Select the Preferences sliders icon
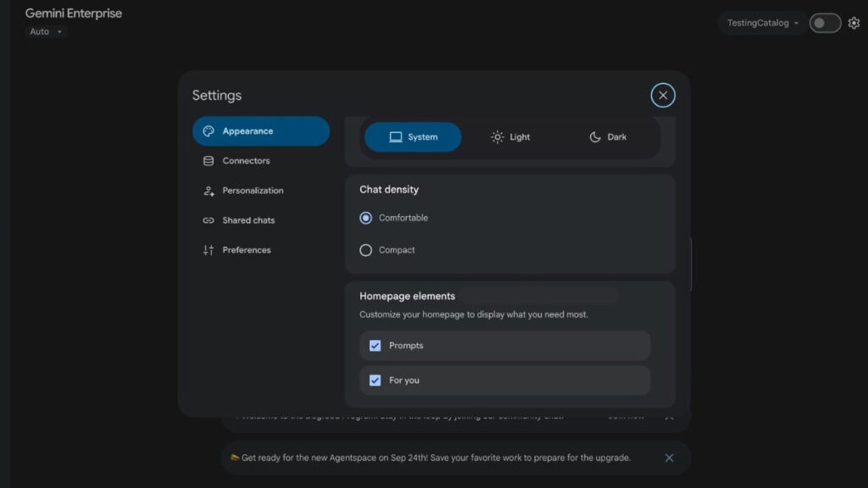868x488 pixels. [x=206, y=250]
